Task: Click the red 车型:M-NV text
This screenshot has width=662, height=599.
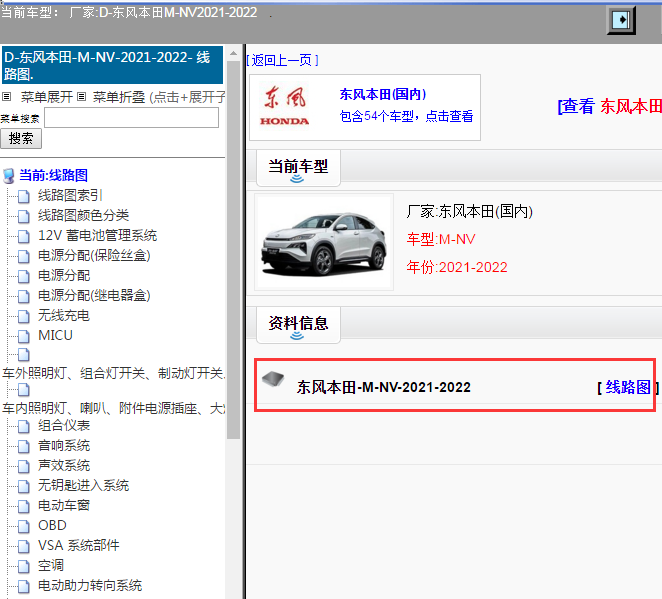Action: (x=441, y=239)
